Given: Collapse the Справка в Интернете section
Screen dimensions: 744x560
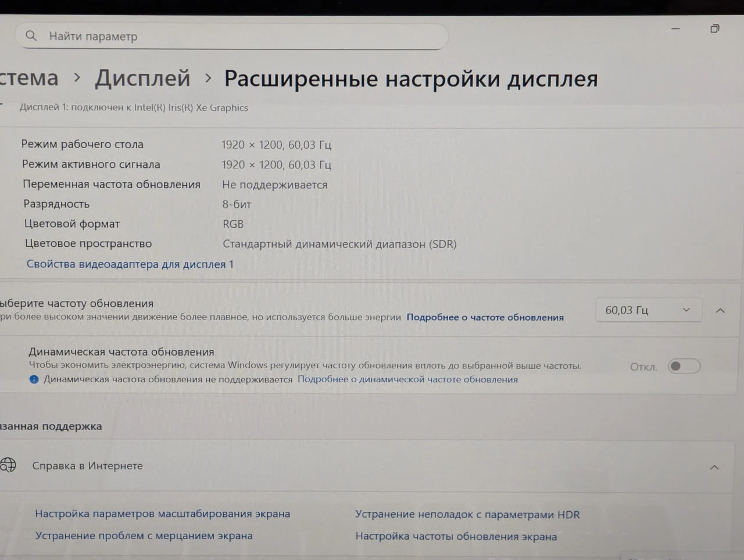Looking at the screenshot, I should [714, 467].
